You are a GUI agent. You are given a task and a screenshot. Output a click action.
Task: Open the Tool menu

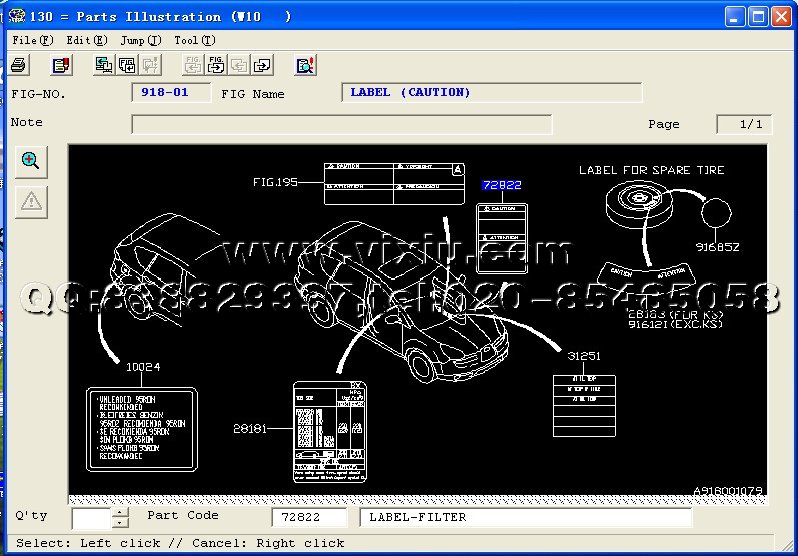click(194, 40)
